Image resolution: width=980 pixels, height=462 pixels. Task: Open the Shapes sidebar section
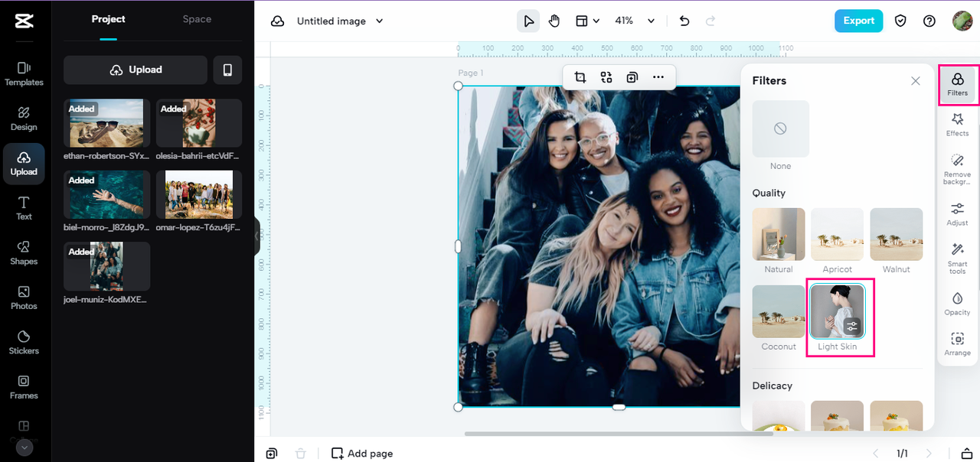(24, 252)
